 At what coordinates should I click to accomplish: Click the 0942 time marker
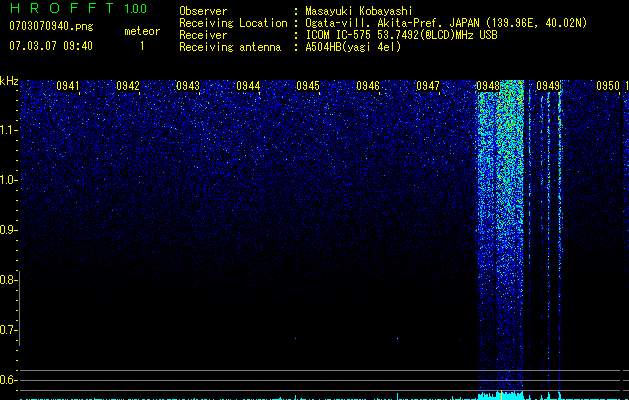[128, 86]
